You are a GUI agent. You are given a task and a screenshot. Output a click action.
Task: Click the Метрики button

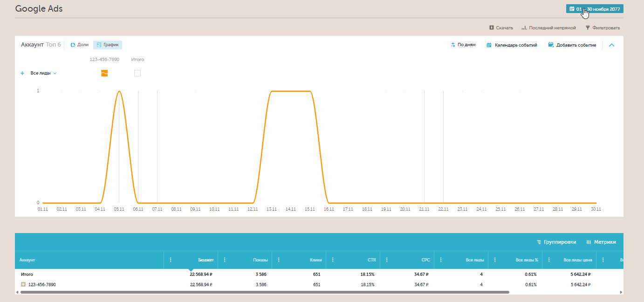click(x=601, y=242)
